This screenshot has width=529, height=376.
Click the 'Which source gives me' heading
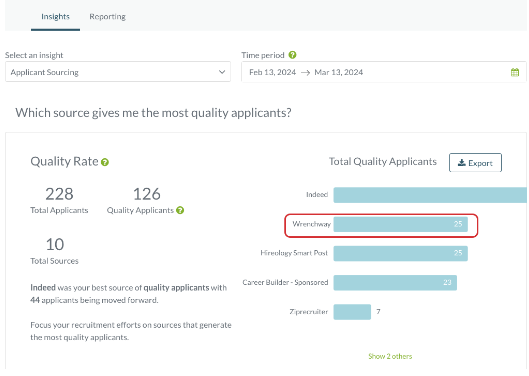[x=153, y=113]
